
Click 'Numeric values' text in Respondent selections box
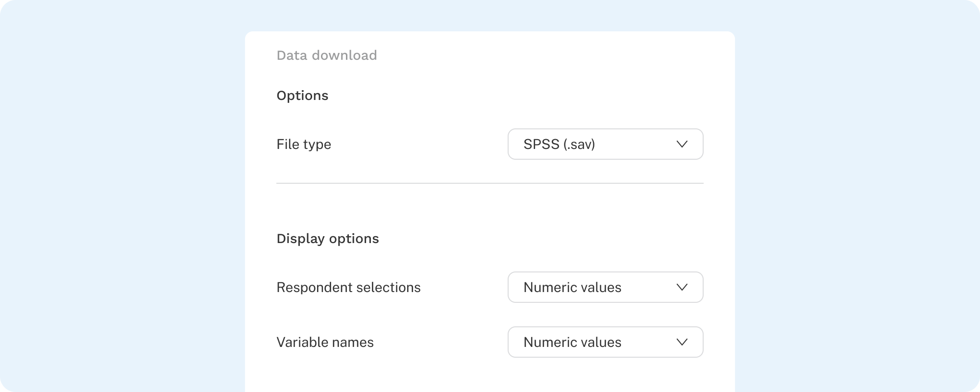(572, 287)
